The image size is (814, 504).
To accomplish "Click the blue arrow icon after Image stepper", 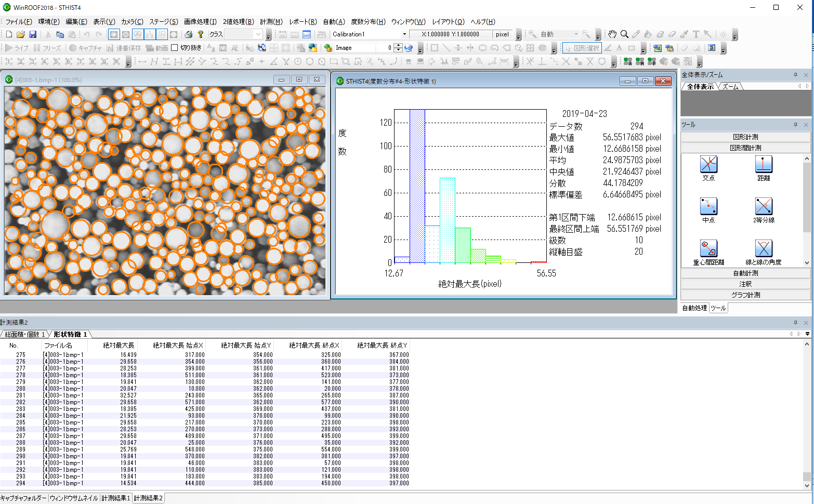I will click(409, 48).
